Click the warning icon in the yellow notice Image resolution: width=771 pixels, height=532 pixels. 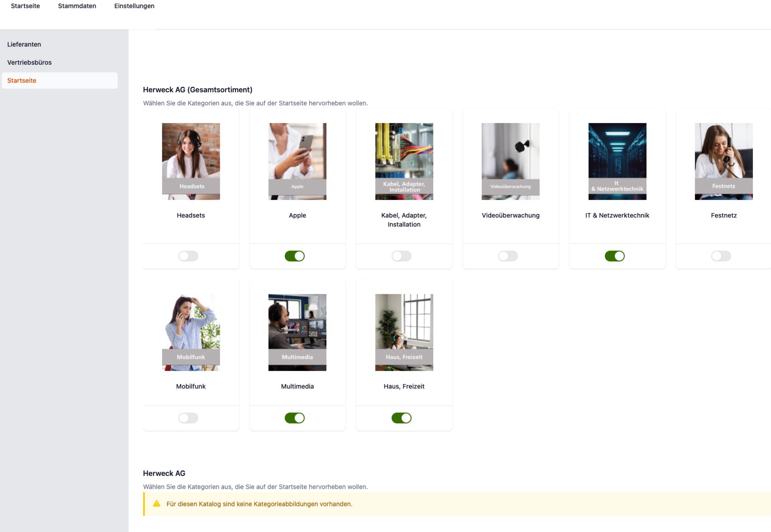click(x=157, y=503)
